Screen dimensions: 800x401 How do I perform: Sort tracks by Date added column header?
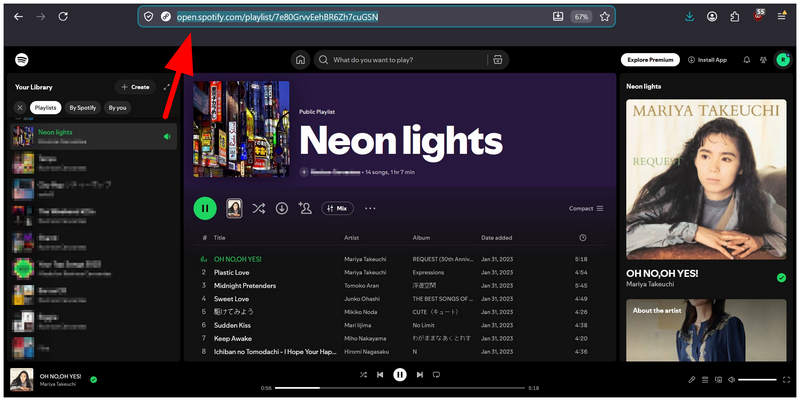click(496, 238)
